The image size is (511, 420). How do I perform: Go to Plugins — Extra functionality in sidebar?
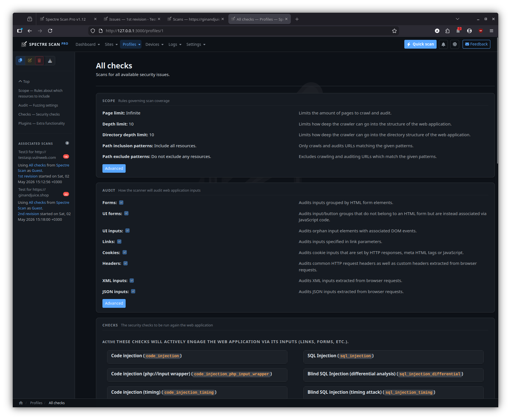pyautogui.click(x=42, y=123)
